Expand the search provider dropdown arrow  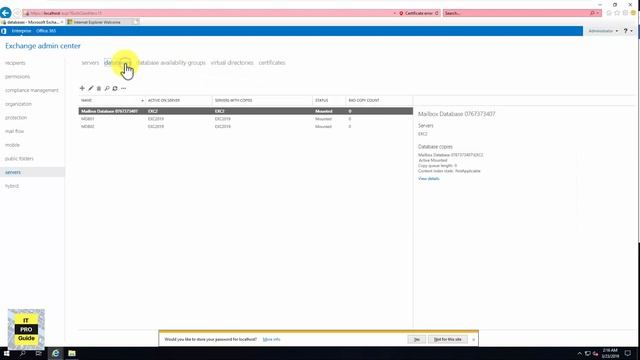click(x=598, y=13)
